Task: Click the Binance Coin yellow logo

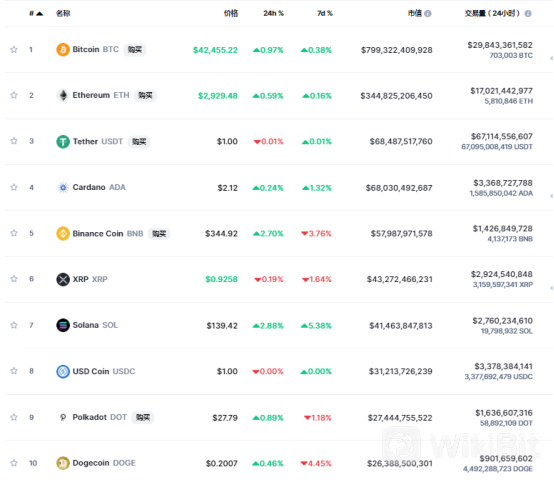Action: coord(63,234)
